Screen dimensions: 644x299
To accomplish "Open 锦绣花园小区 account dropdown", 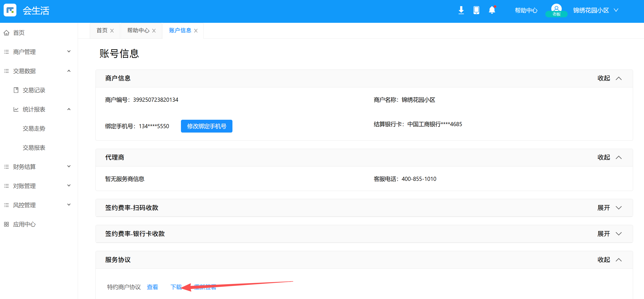I will tap(595, 10).
